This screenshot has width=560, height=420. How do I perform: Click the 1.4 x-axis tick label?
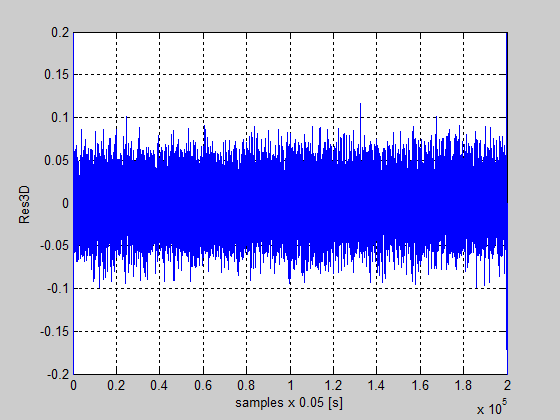376,386
